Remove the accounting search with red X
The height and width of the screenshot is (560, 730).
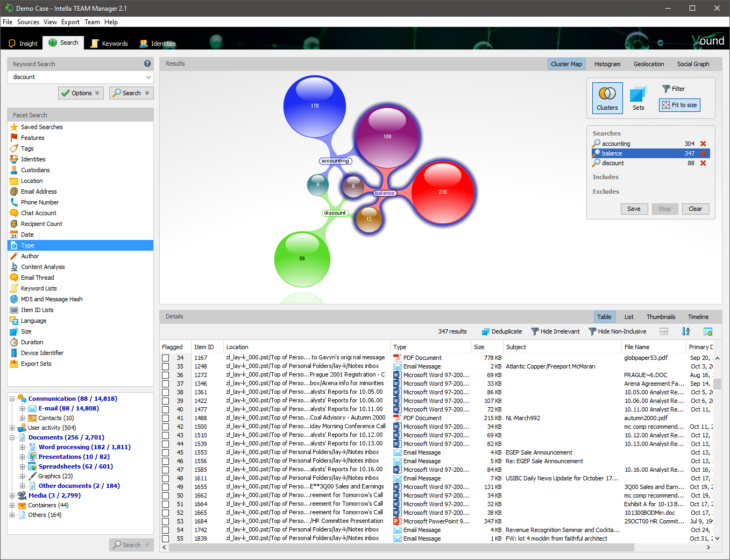pos(703,144)
